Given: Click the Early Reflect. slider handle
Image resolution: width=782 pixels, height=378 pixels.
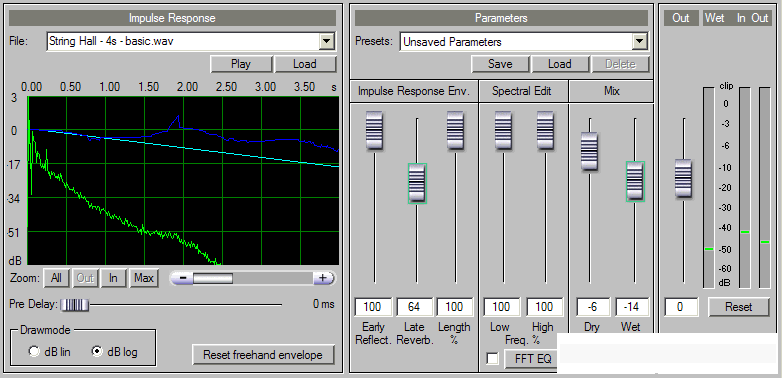Looking at the screenshot, I should (x=375, y=131).
